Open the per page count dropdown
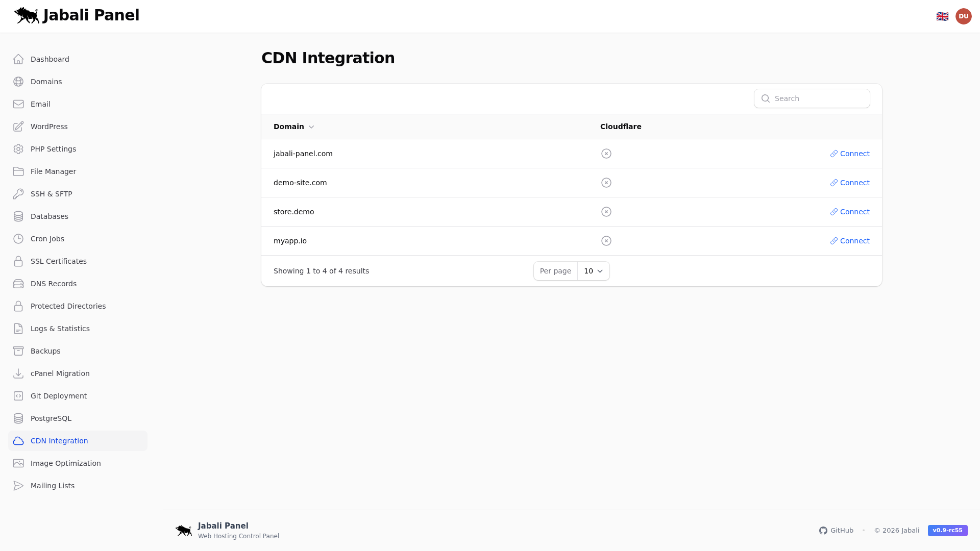The image size is (980, 551). click(593, 271)
